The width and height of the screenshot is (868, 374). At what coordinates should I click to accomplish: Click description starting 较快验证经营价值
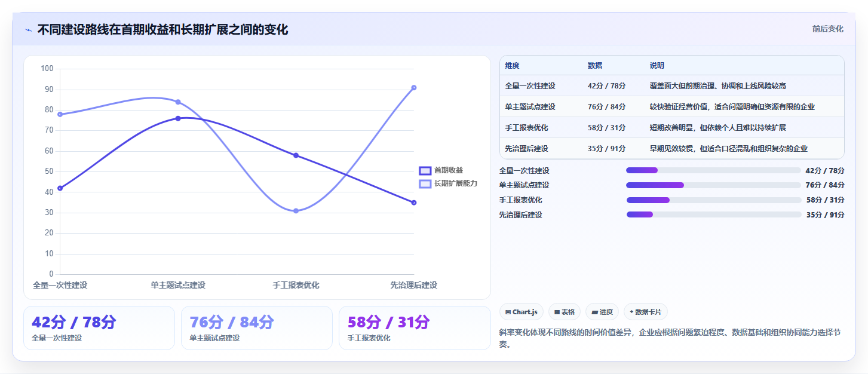click(x=732, y=107)
